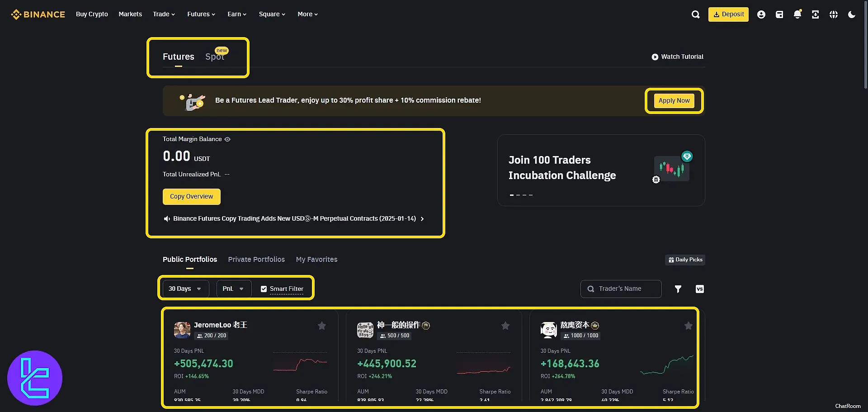Click the +168,643.36 PNL value
The image size is (868, 412).
click(570, 364)
